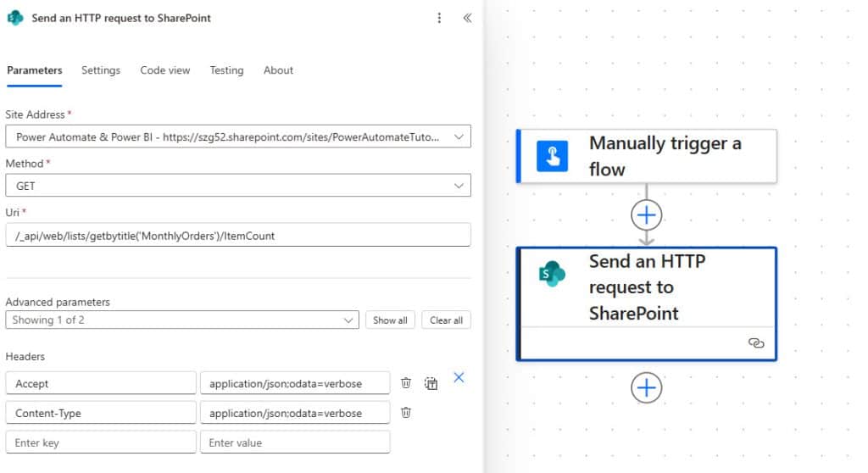Edit the Content-Type header value field
The height and width of the screenshot is (473, 868).
(295, 413)
